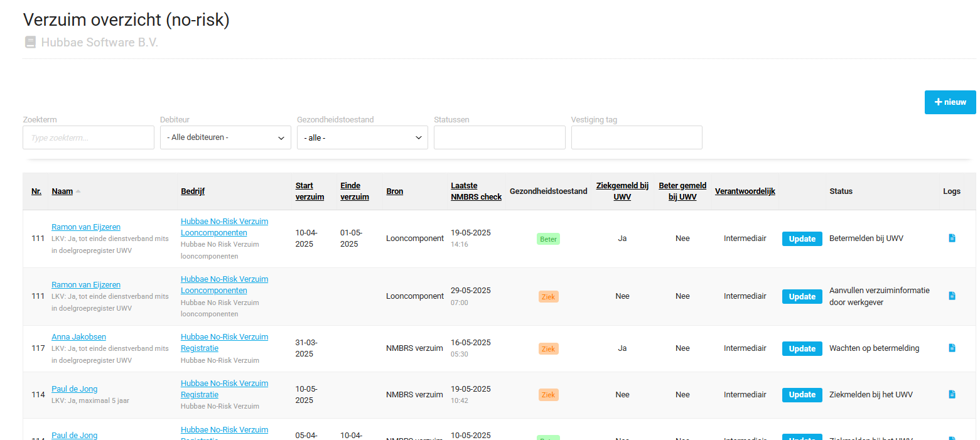Open the Statussen filter field
Screen dimensions: 980x440
[x=499, y=137]
